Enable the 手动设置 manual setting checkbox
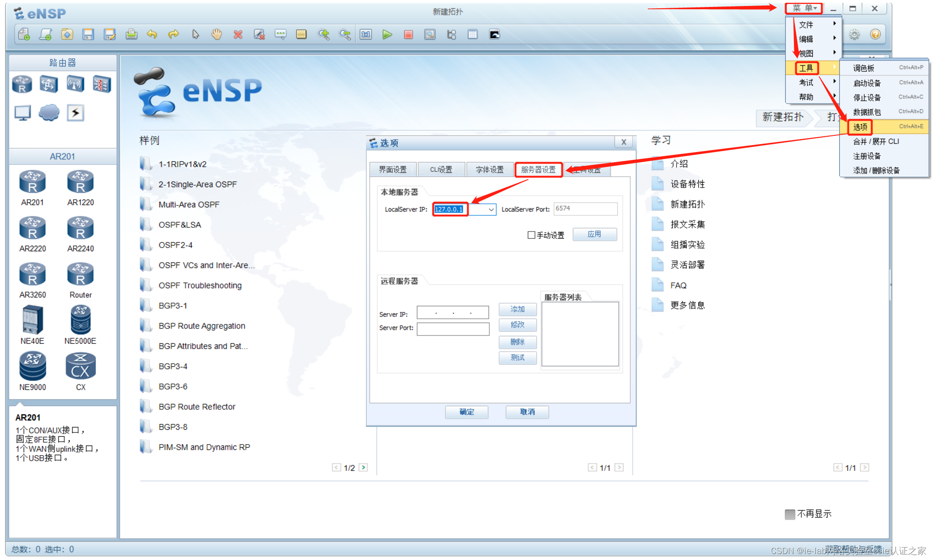Screen dimensions: 933x560 coord(531,235)
